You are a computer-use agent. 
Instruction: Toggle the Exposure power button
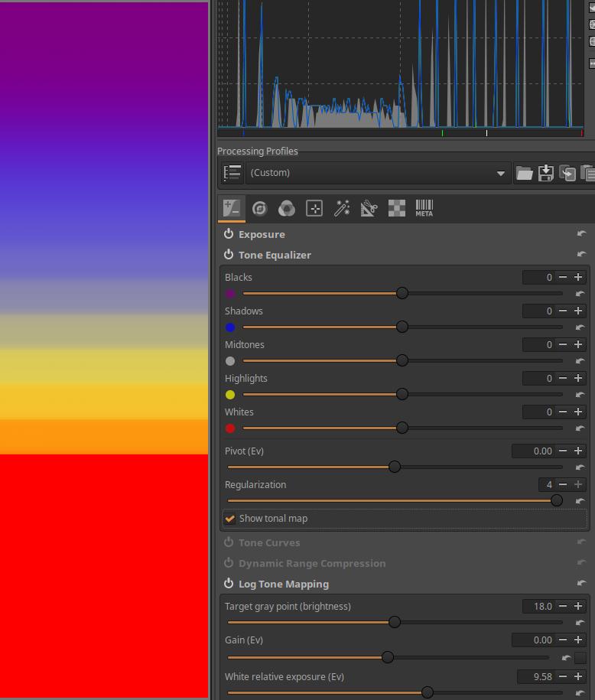pyautogui.click(x=229, y=234)
